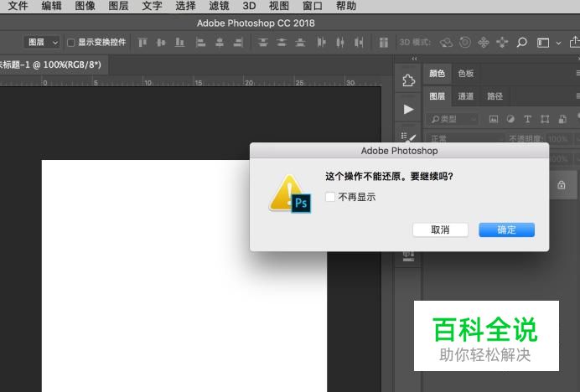Filter layers by adjustment layers icon
Image resolution: width=580 pixels, height=392 pixels.
pyautogui.click(x=510, y=119)
